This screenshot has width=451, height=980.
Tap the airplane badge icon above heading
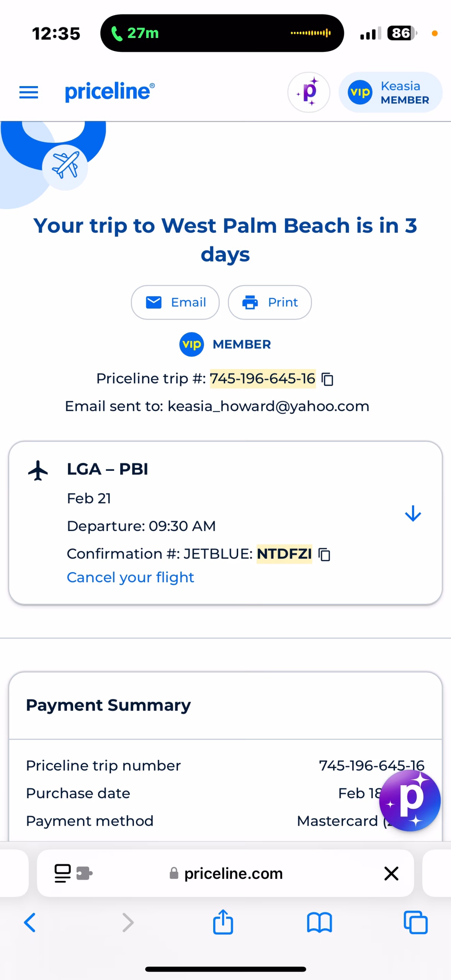65,167
